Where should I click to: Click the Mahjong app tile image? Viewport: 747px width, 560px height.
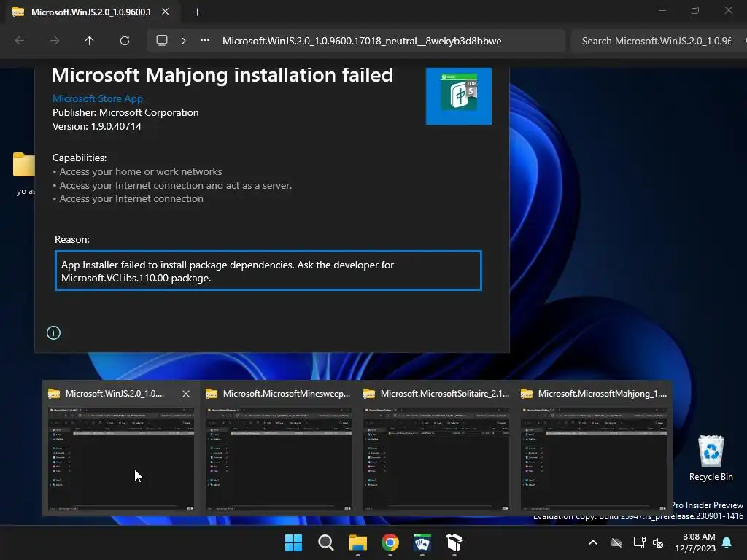click(x=458, y=96)
